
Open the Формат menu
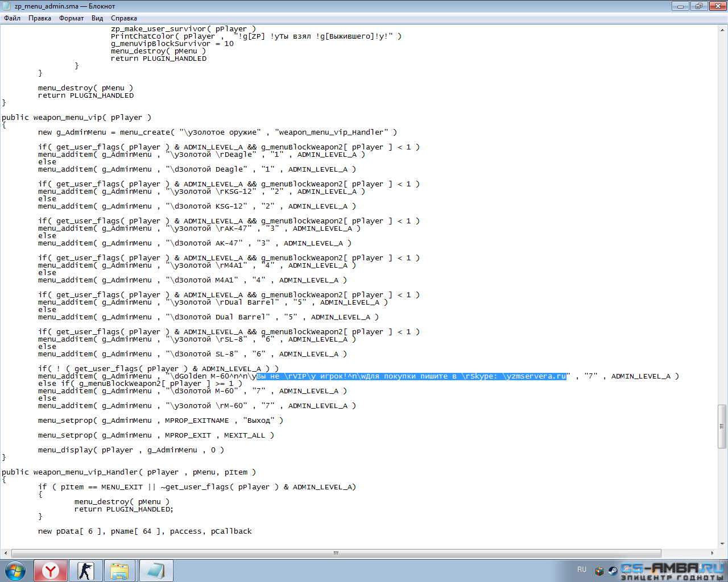tap(72, 18)
